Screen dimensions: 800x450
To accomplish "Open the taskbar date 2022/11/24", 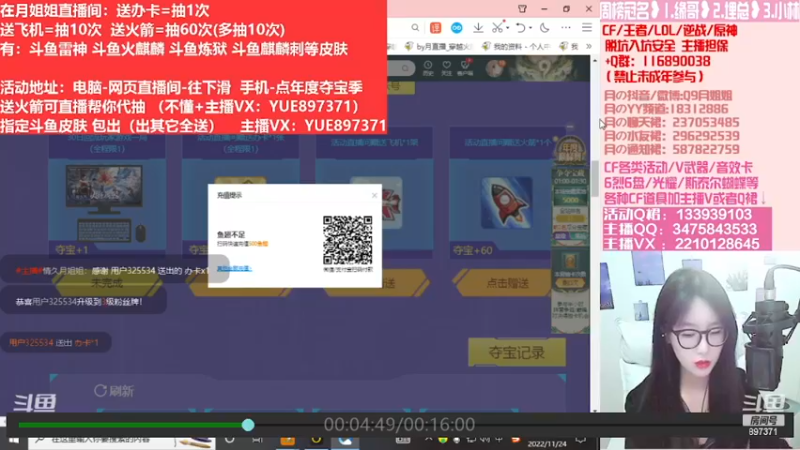I will coord(547,444).
